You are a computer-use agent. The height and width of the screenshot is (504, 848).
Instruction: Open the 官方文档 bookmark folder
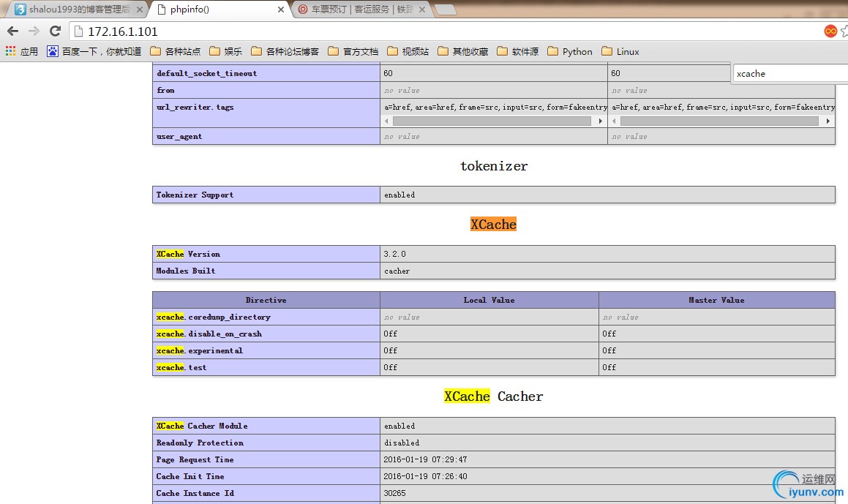[x=353, y=51]
